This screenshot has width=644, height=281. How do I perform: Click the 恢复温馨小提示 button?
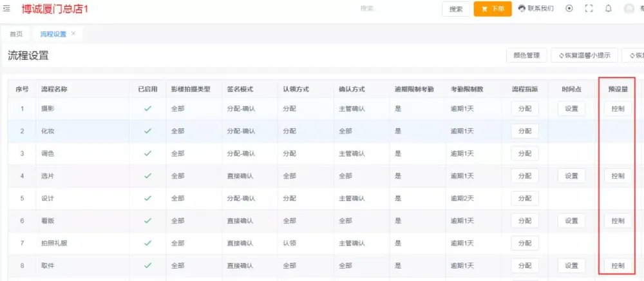(585, 55)
